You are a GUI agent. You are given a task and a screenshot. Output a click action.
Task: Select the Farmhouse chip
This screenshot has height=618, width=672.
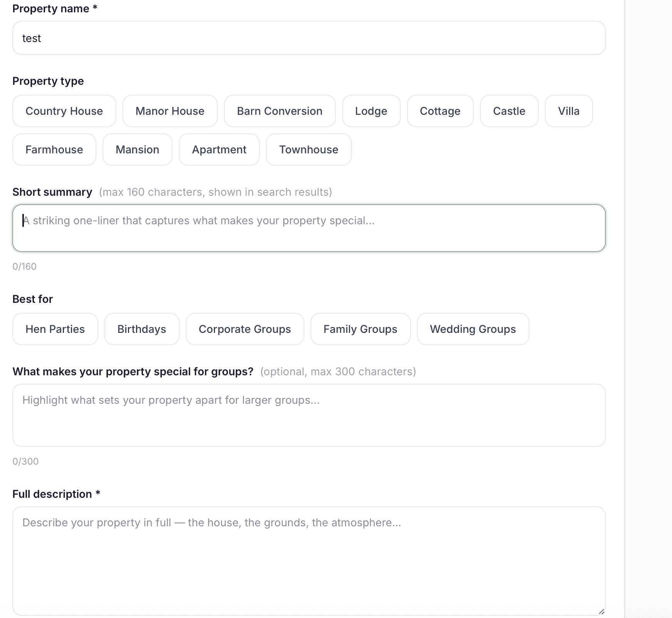[x=54, y=149]
